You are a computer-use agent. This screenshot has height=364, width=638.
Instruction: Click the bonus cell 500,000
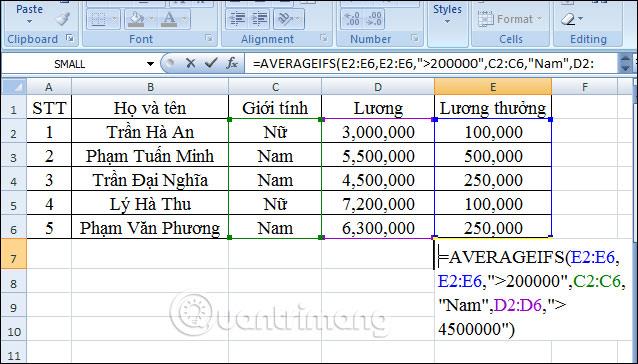(x=493, y=155)
